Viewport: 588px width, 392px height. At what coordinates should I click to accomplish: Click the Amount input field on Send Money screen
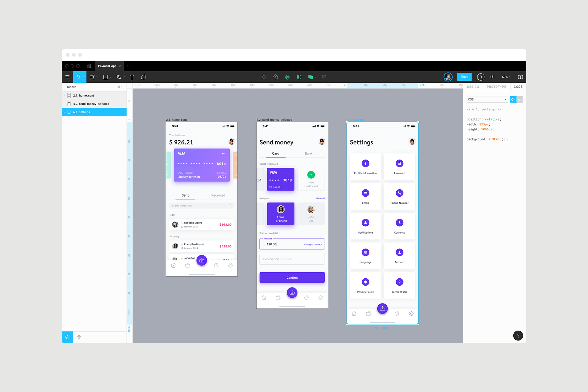pos(291,244)
